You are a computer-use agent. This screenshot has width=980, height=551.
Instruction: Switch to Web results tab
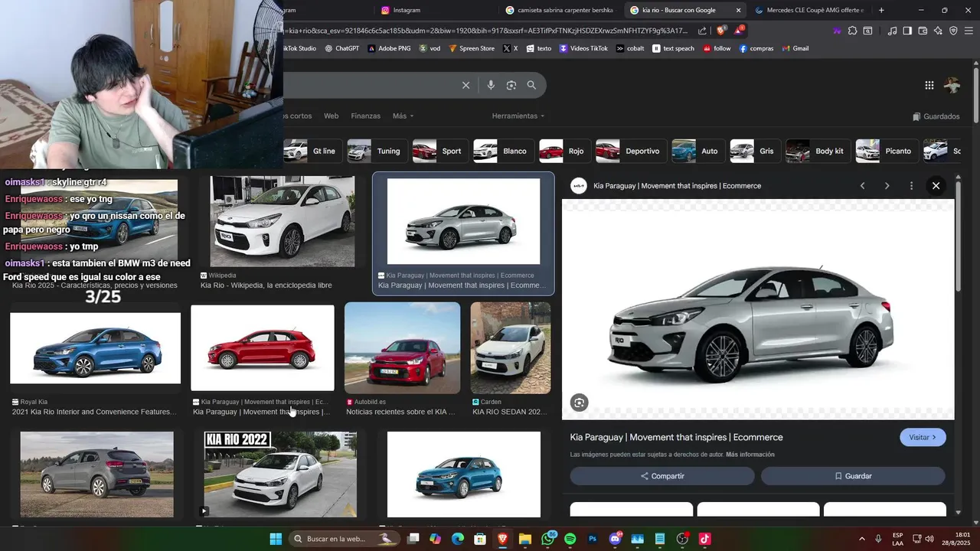pyautogui.click(x=331, y=116)
